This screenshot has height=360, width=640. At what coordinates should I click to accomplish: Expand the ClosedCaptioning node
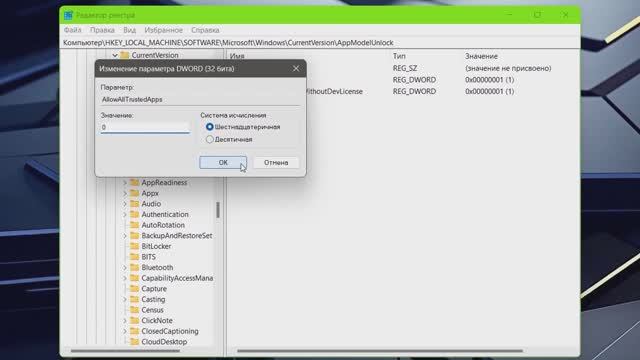125,331
